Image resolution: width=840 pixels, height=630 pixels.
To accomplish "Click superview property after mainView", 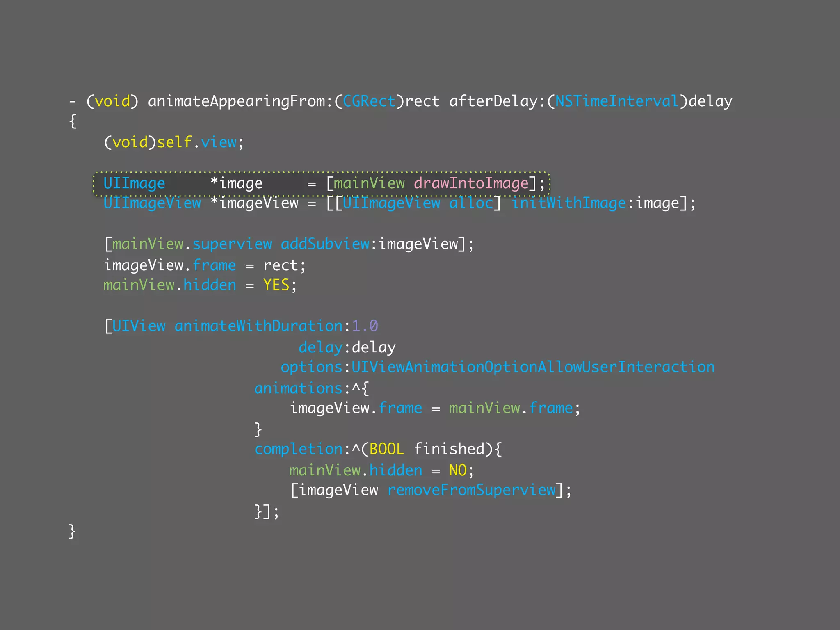I will 232,244.
